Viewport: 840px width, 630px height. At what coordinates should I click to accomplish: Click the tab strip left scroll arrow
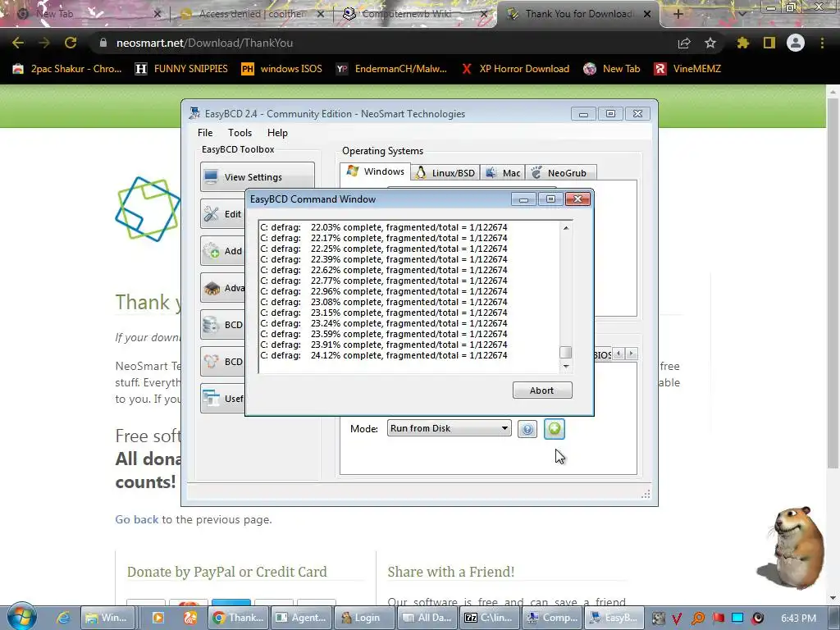pos(619,354)
